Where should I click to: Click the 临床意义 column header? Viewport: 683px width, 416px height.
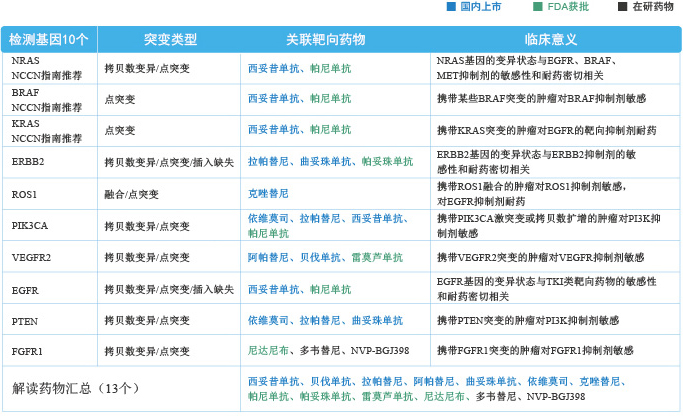[x=551, y=40]
